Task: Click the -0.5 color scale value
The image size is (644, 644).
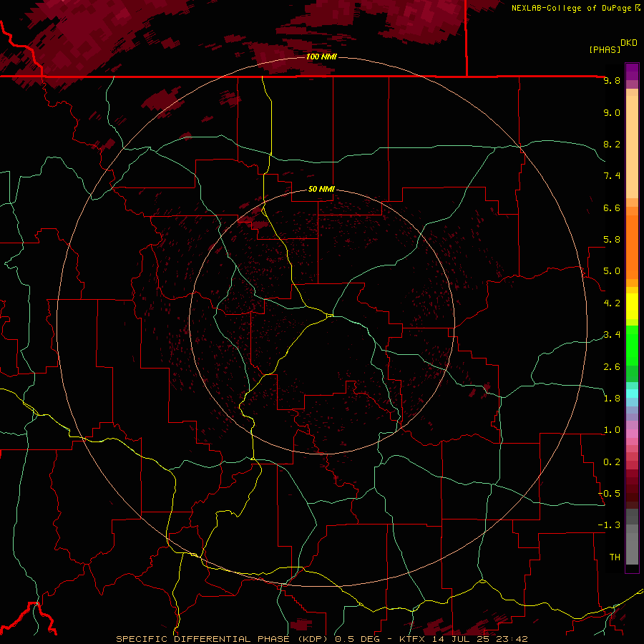Action: click(x=609, y=494)
